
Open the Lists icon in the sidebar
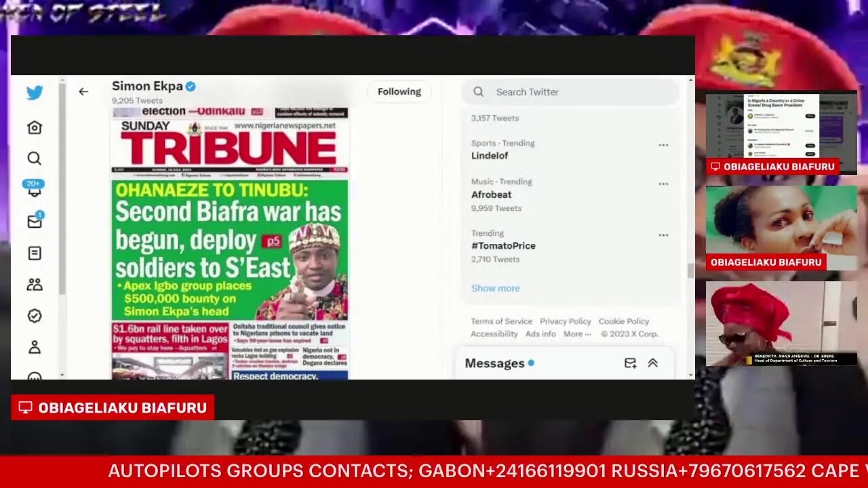pyautogui.click(x=35, y=253)
